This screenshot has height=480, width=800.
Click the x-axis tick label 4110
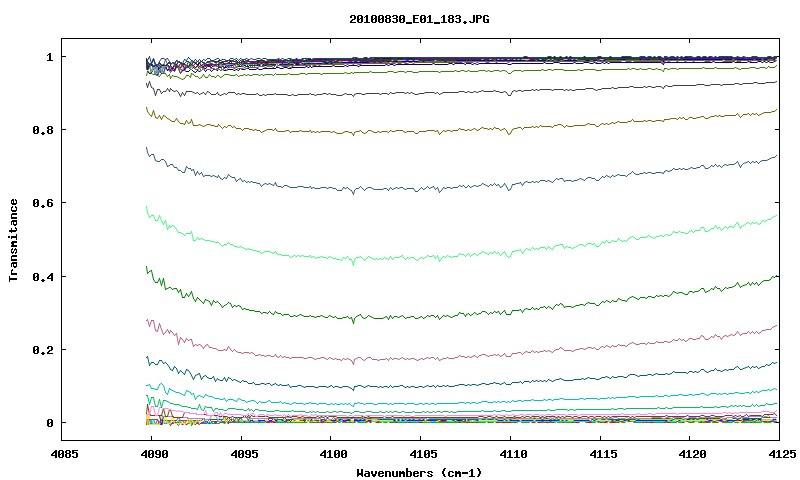point(513,454)
